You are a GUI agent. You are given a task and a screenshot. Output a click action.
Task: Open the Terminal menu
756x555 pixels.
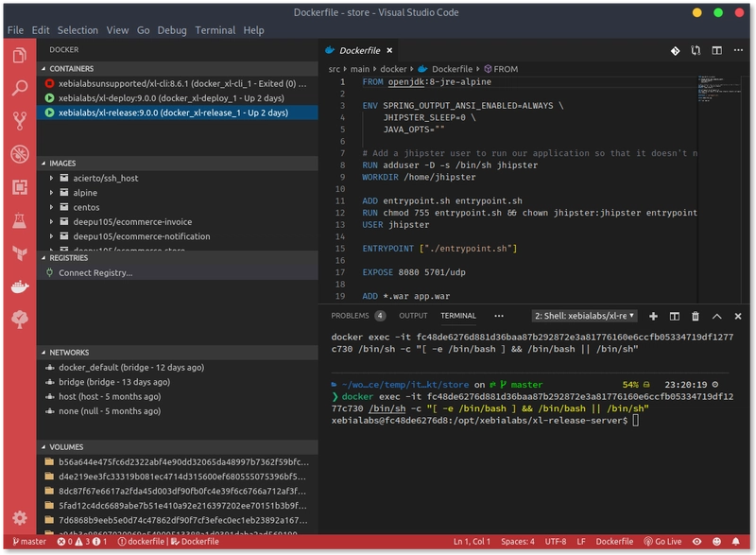point(215,30)
